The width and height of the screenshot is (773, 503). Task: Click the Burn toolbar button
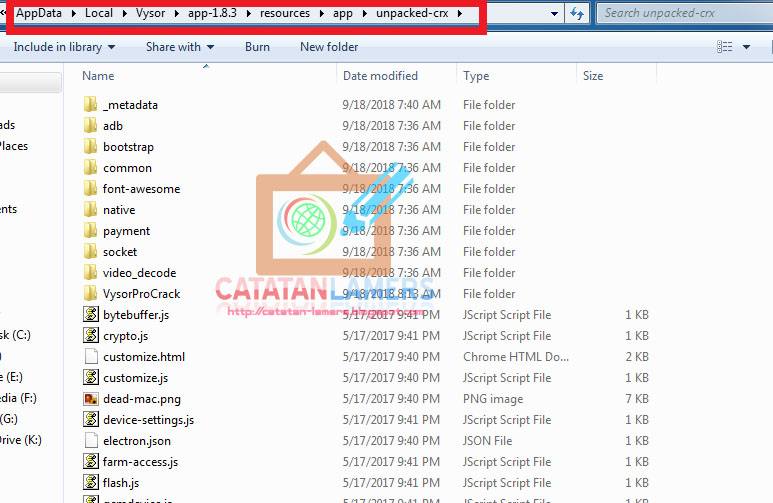point(257,47)
